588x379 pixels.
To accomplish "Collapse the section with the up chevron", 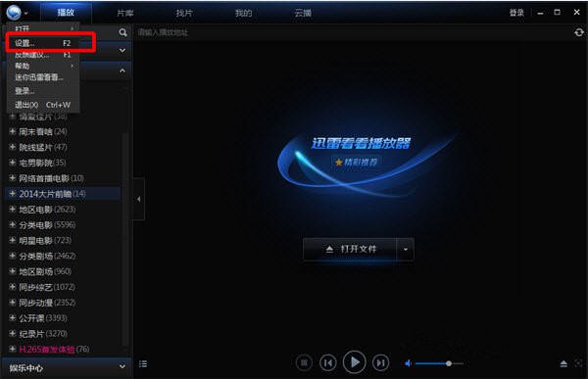I will pyautogui.click(x=122, y=71).
